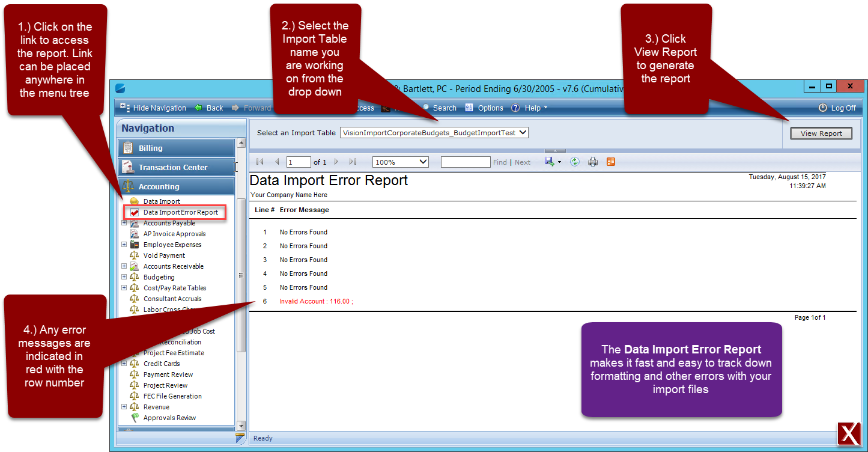Click the Help question mark icon
The height and width of the screenshot is (452, 868).
tap(515, 108)
